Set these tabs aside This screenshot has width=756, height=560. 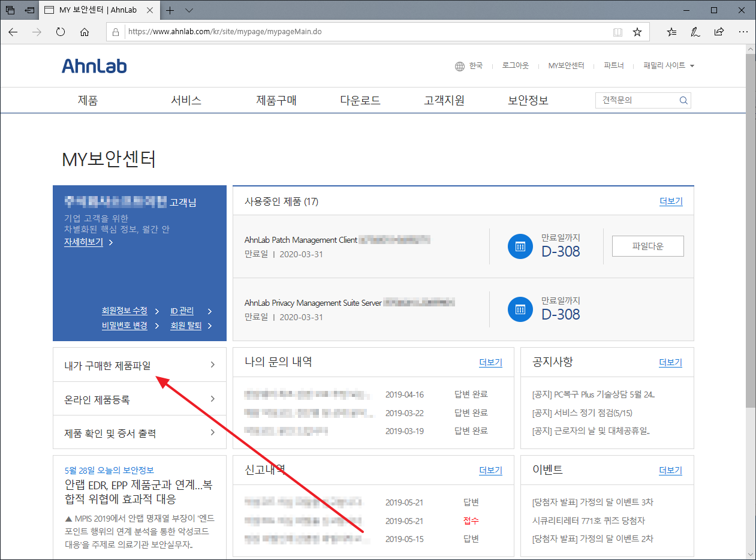[29, 10]
